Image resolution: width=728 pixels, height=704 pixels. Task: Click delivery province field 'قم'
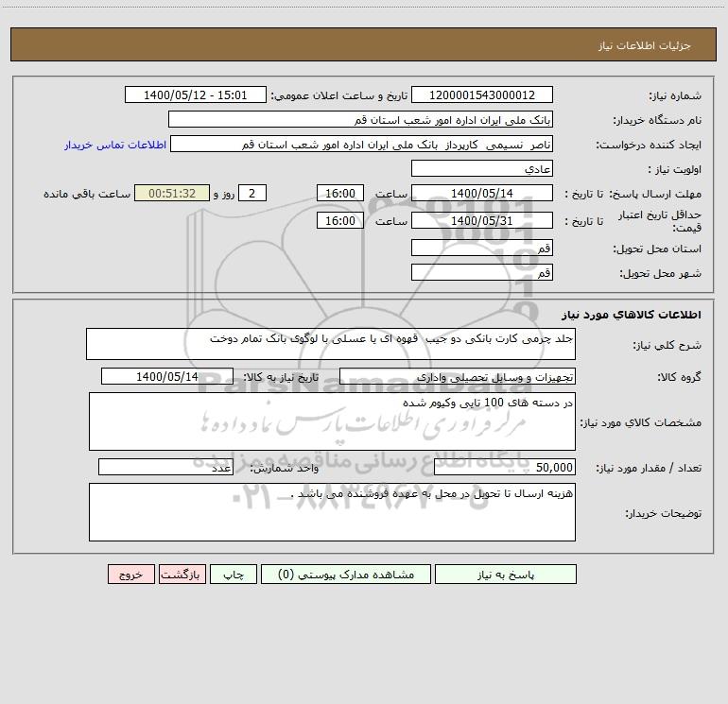(482, 248)
